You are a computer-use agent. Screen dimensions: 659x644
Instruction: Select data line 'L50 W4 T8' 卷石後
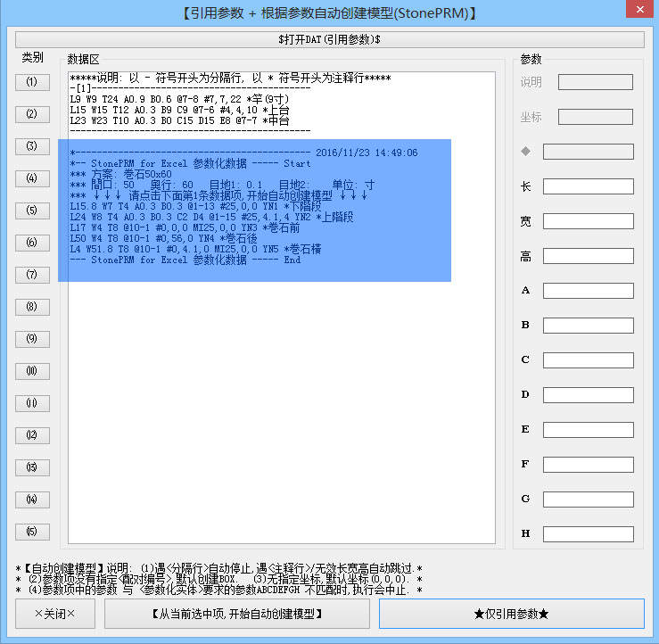(163, 238)
